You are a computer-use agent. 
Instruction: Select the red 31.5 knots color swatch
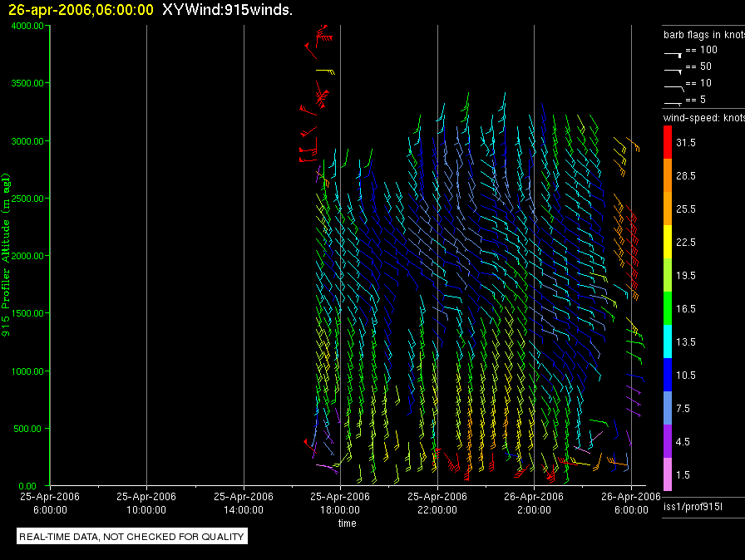668,143
